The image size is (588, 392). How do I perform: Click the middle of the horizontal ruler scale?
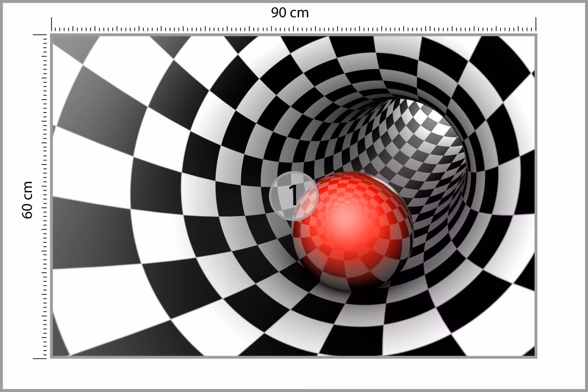[x=294, y=29]
